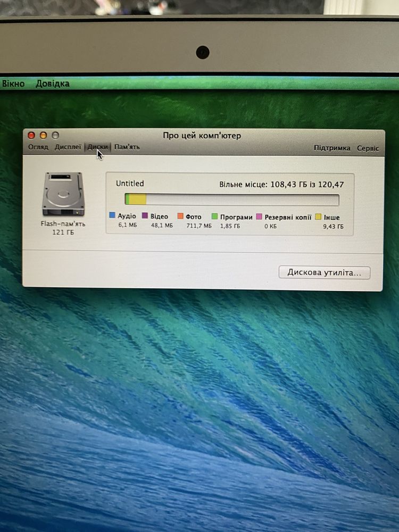Open the Сервіс link

[368, 148]
